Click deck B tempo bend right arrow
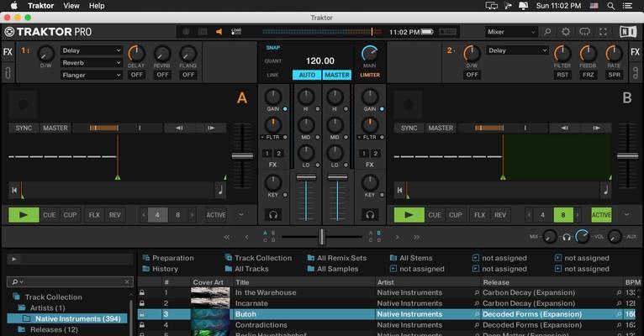644x336 pixels. [x=596, y=128]
